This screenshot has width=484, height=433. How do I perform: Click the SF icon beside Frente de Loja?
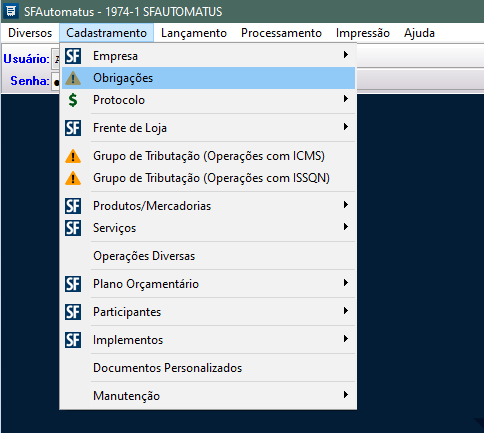73,128
